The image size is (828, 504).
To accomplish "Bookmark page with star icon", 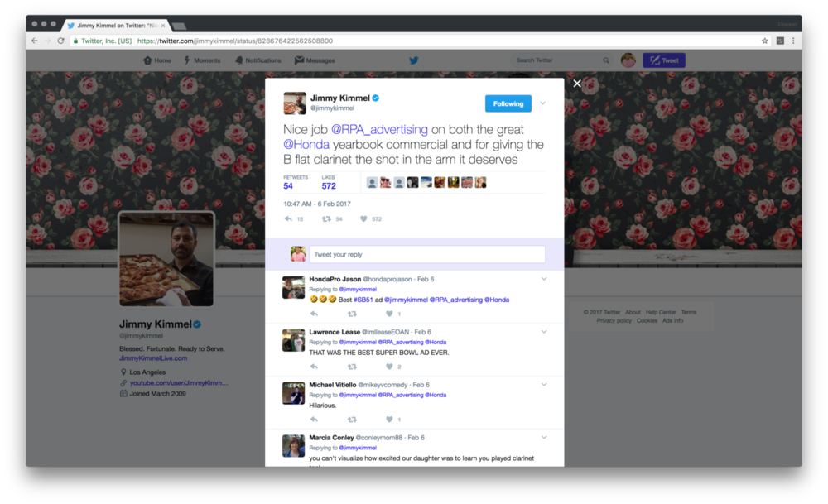I will (764, 41).
